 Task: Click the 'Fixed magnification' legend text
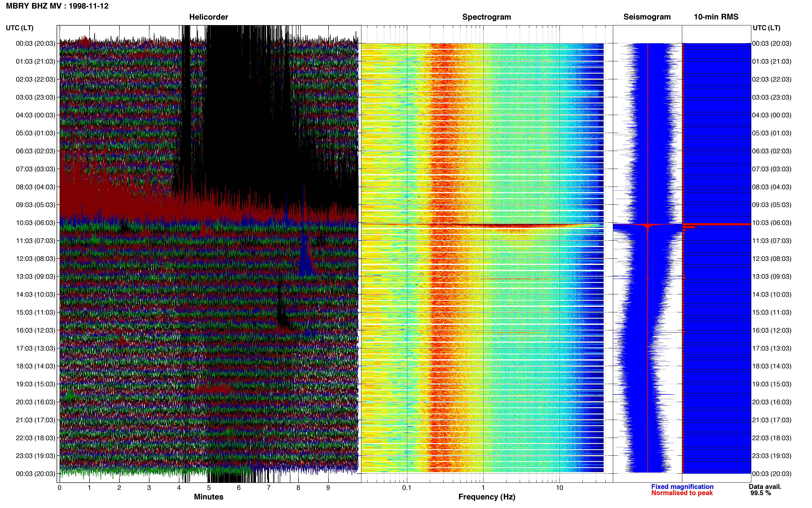pyautogui.click(x=682, y=486)
